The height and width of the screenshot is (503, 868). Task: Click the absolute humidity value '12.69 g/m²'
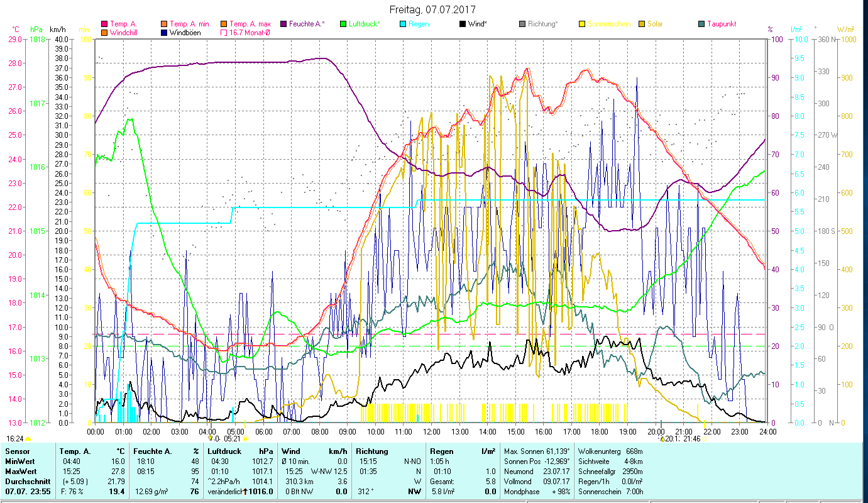(152, 492)
